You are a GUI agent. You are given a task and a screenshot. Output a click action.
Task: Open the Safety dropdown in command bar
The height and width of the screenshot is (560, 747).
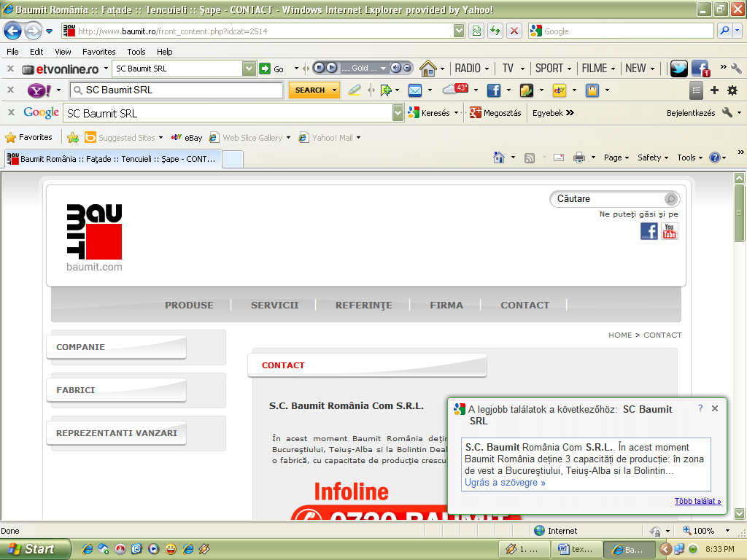click(x=653, y=157)
